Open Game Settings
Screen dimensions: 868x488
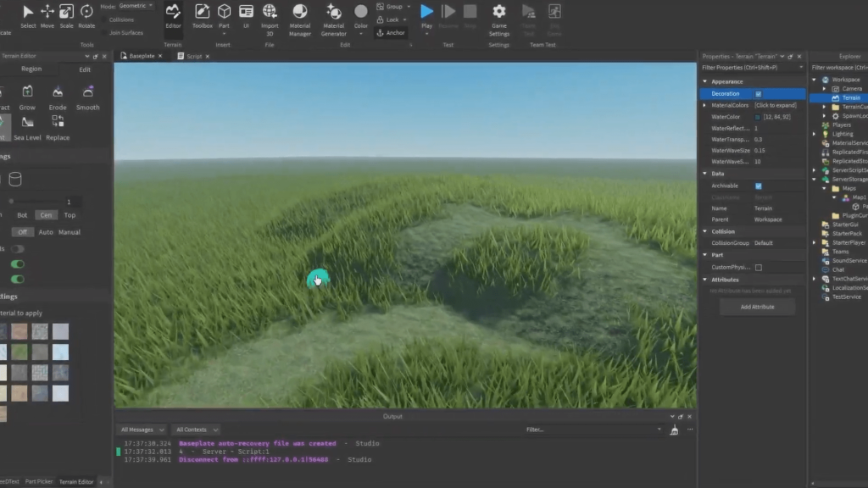[498, 20]
